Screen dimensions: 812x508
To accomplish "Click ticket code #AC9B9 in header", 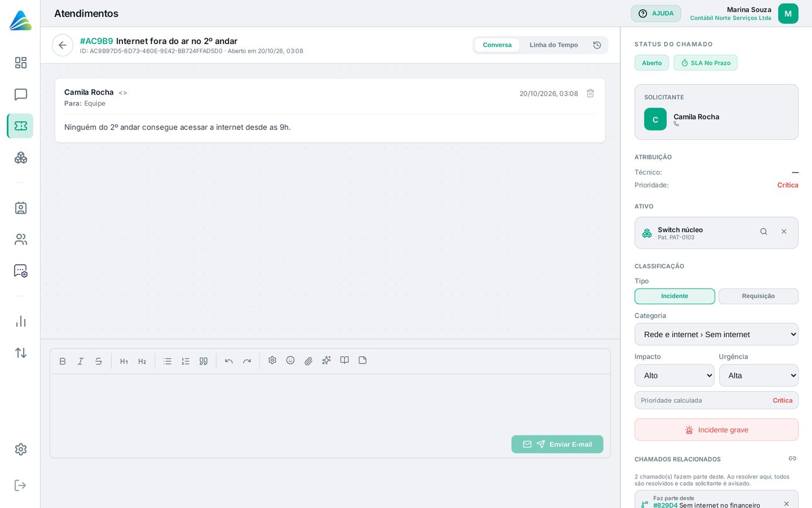I will pos(96,41).
